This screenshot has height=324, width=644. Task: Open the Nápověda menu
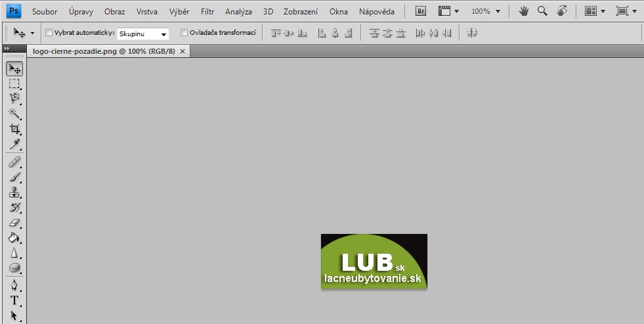point(377,12)
